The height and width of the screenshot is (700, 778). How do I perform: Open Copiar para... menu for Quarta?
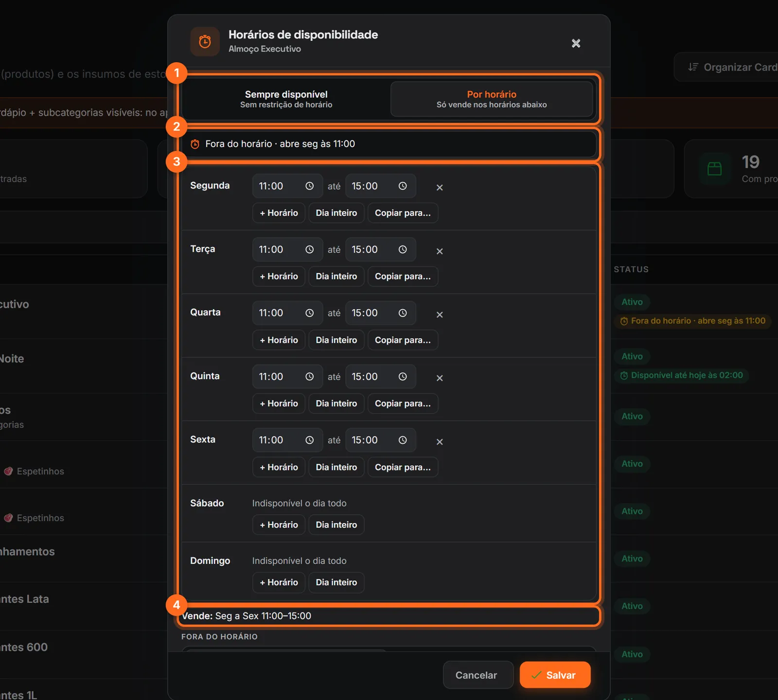tap(403, 340)
